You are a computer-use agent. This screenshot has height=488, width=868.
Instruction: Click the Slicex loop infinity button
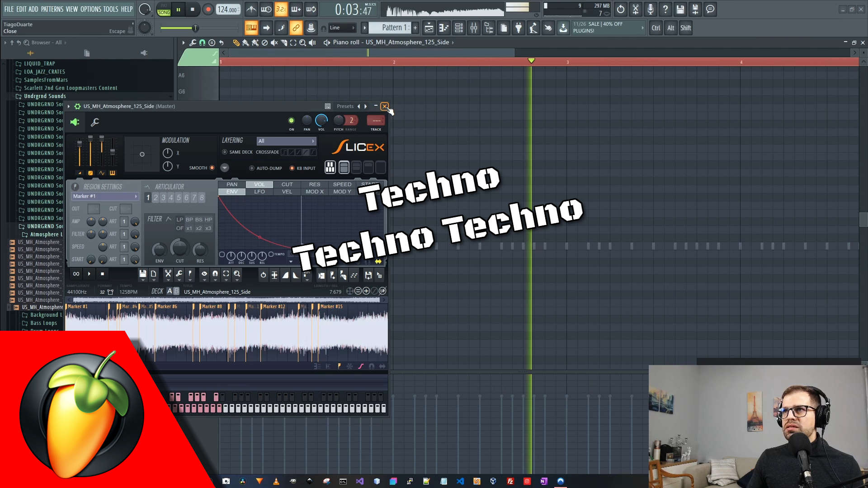pos(76,274)
